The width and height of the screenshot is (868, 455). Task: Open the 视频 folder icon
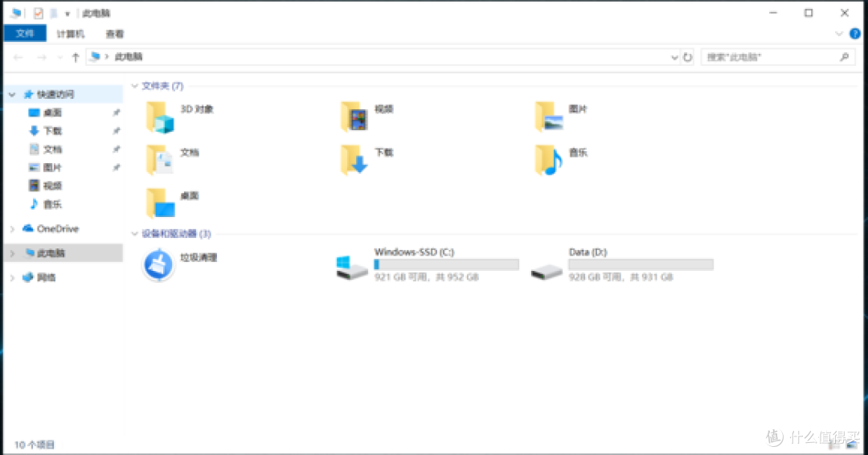coord(354,117)
